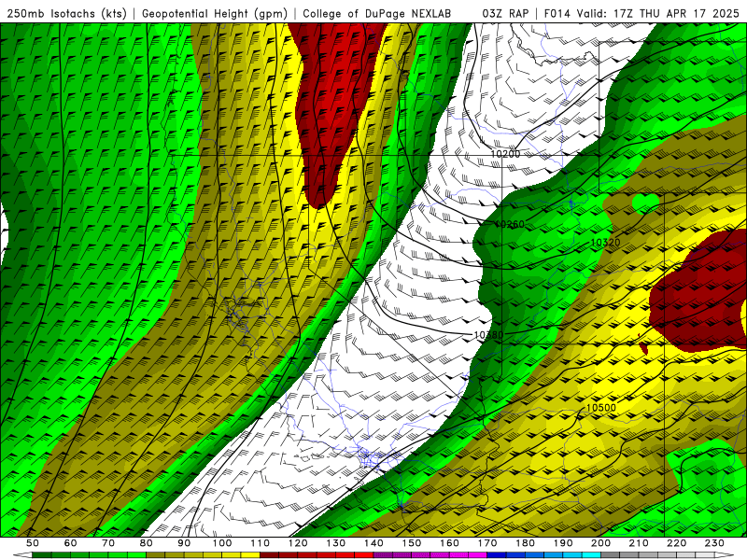Screen dimensions: 747x560
Task: Click the '250mb Isotachs (kts)' title text
Action: [x=66, y=14]
